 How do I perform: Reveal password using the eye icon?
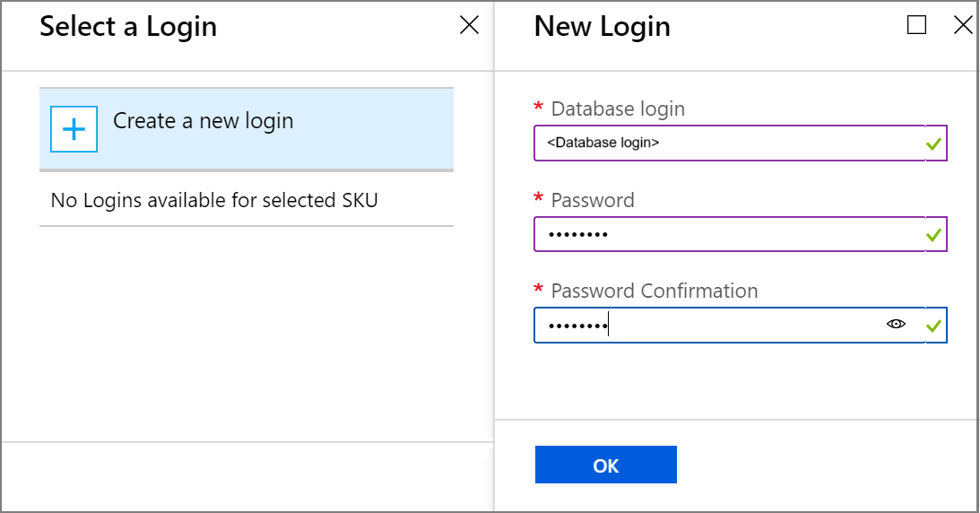click(x=896, y=325)
